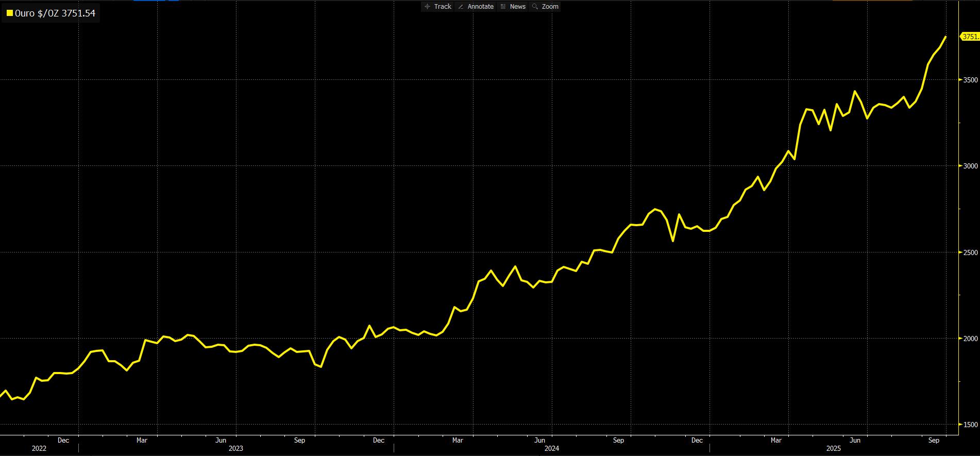Select the 2024 year label on time axis
Image resolution: width=980 pixels, height=456 pixels.
click(551, 448)
